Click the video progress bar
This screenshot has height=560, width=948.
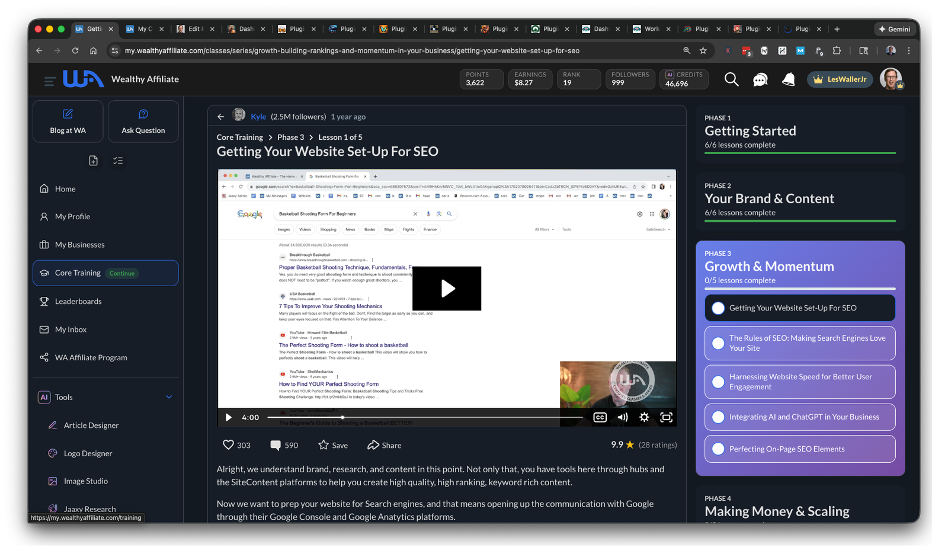424,417
